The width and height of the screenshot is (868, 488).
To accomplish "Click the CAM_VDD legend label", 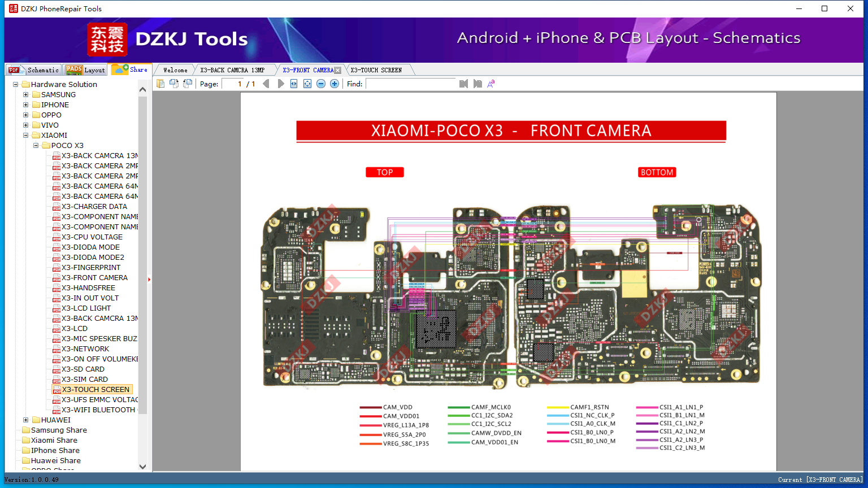I will [x=398, y=407].
